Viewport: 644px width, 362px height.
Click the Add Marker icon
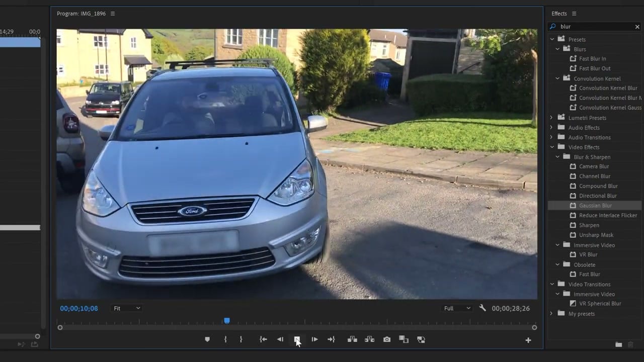(207, 339)
